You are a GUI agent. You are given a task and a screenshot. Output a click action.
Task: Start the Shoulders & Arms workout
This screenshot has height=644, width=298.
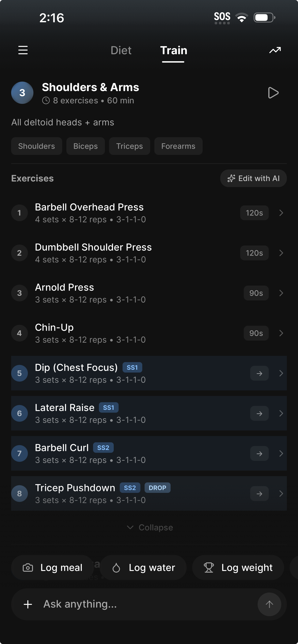273,93
